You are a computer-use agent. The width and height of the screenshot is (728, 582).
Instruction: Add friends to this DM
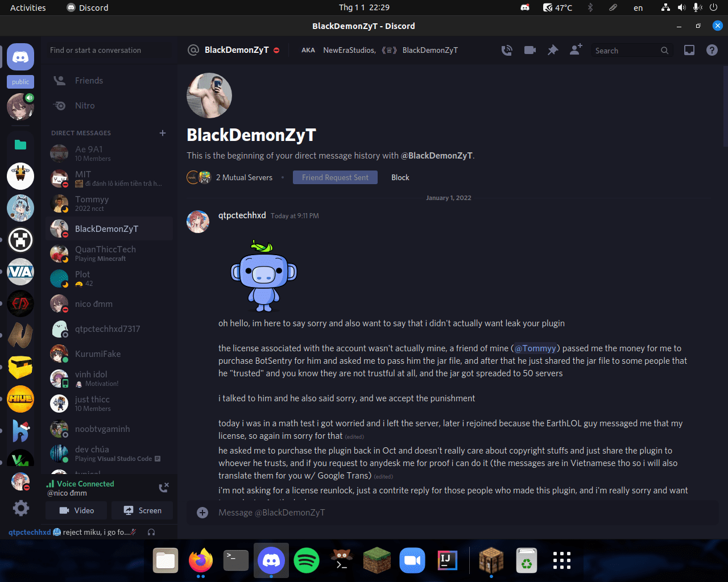click(576, 49)
